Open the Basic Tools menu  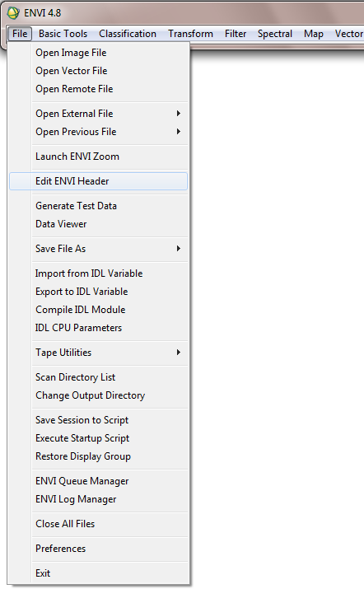click(63, 34)
